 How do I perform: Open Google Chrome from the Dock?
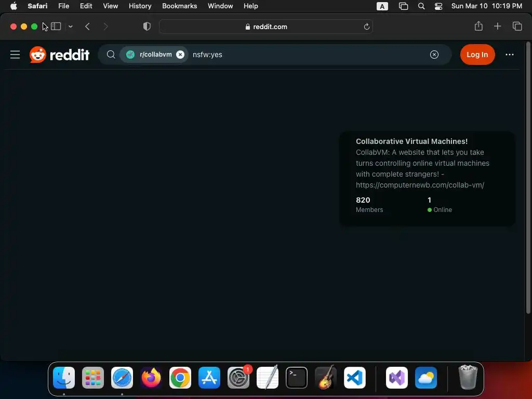tap(180, 378)
